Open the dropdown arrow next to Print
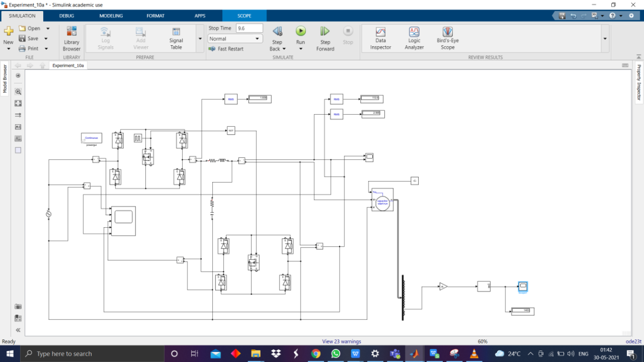644x362 pixels. coord(46,48)
